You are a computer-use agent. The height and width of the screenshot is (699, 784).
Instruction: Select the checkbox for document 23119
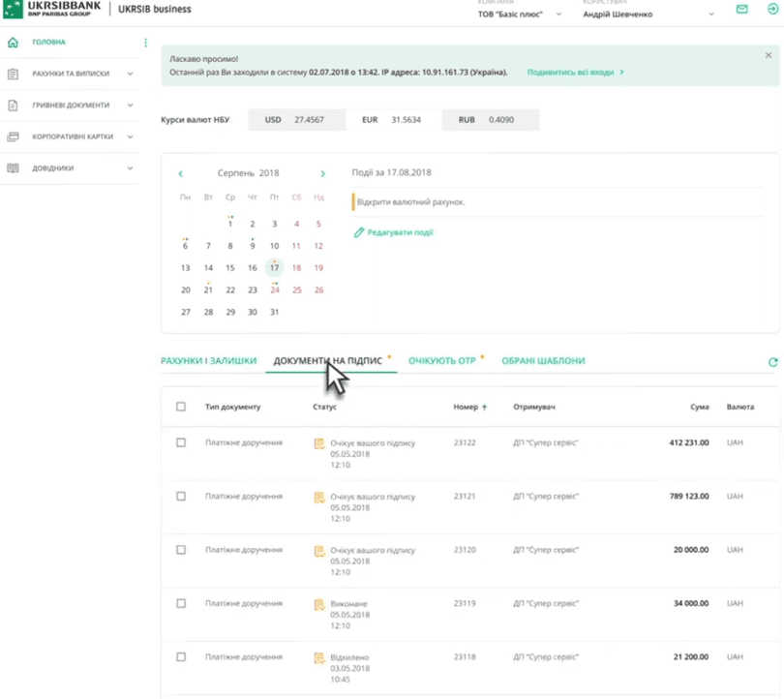pos(181,603)
